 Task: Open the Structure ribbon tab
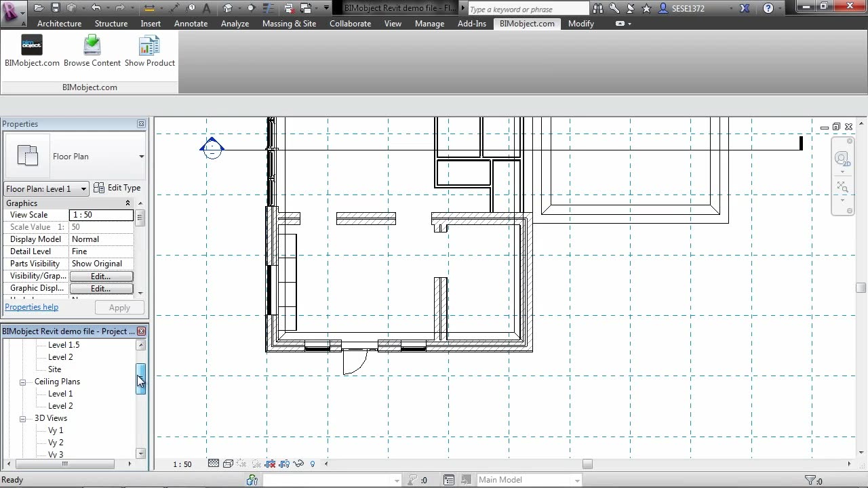click(x=111, y=23)
